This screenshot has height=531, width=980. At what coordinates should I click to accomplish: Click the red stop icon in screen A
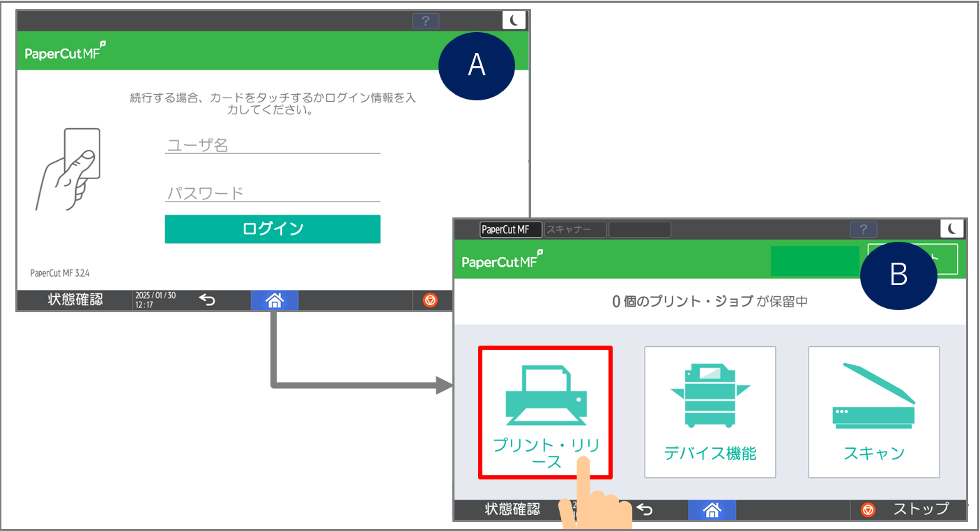431,300
